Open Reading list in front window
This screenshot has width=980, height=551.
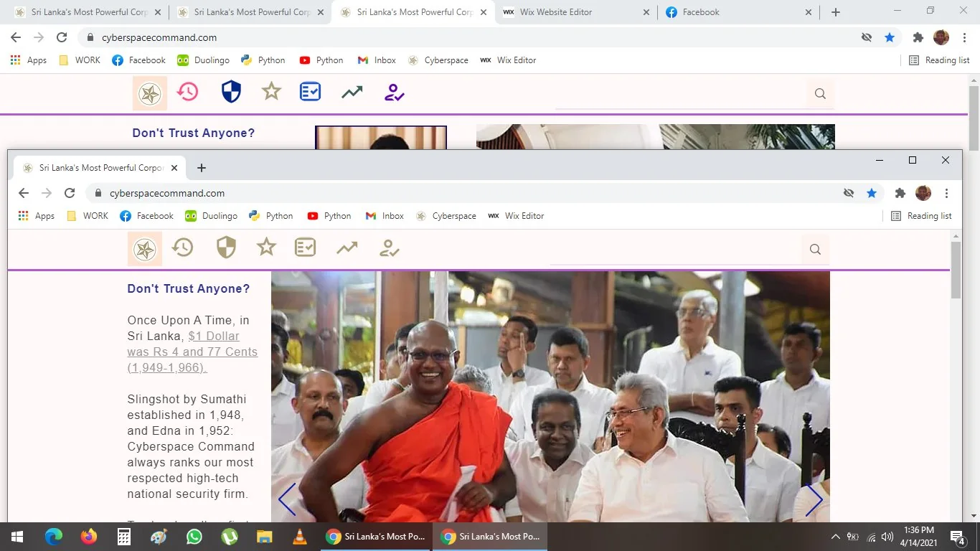point(921,216)
